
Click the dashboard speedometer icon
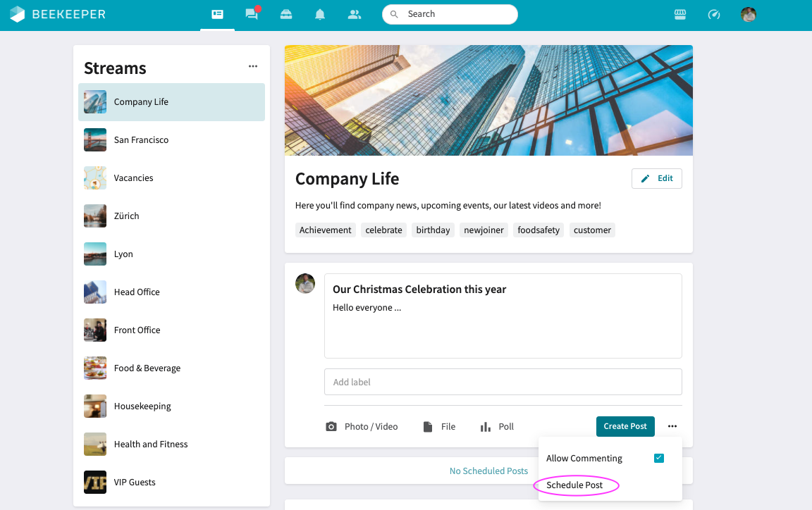(x=714, y=14)
